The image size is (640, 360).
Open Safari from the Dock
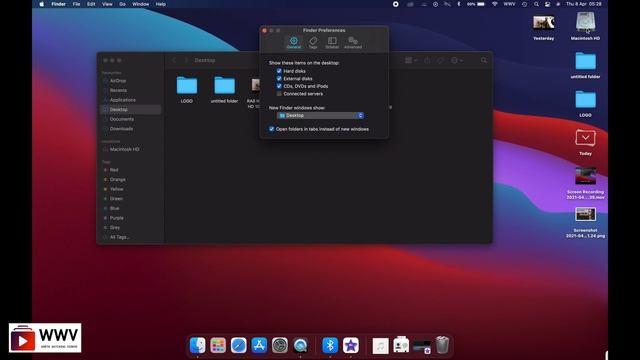(239, 345)
